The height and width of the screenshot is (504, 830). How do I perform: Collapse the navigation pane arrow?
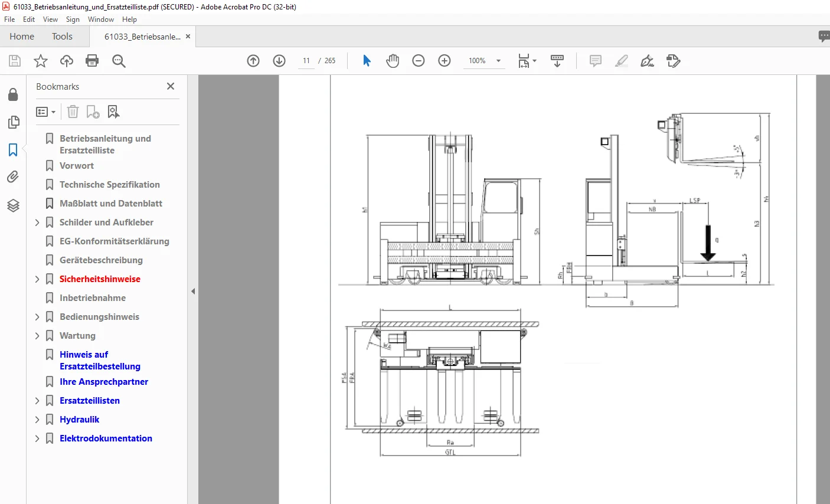(x=193, y=291)
